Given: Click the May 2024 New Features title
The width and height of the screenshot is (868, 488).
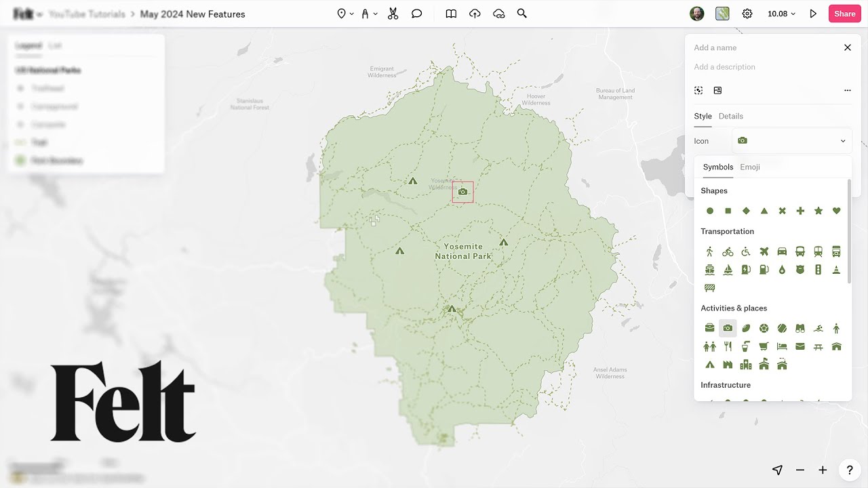Looking at the screenshot, I should tap(193, 14).
